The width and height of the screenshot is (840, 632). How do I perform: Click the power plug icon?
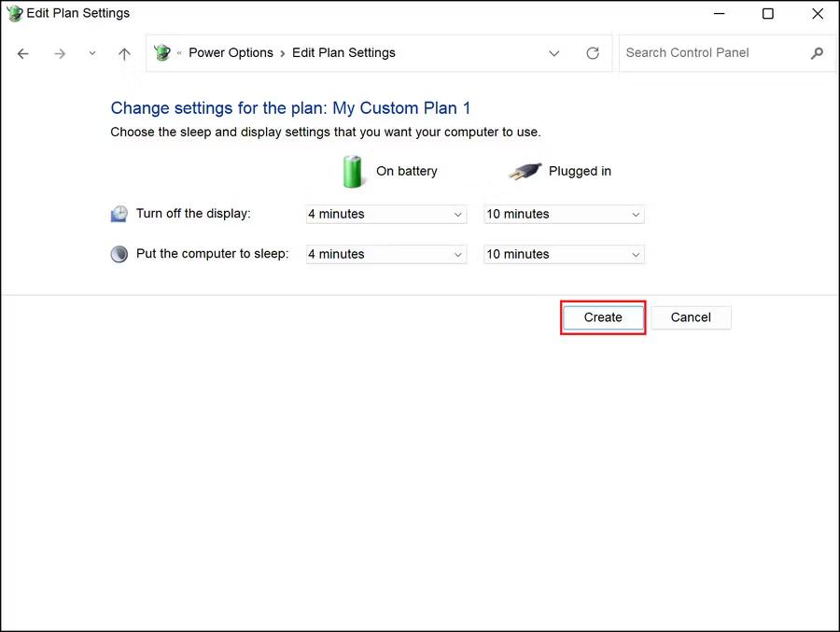[x=525, y=172]
